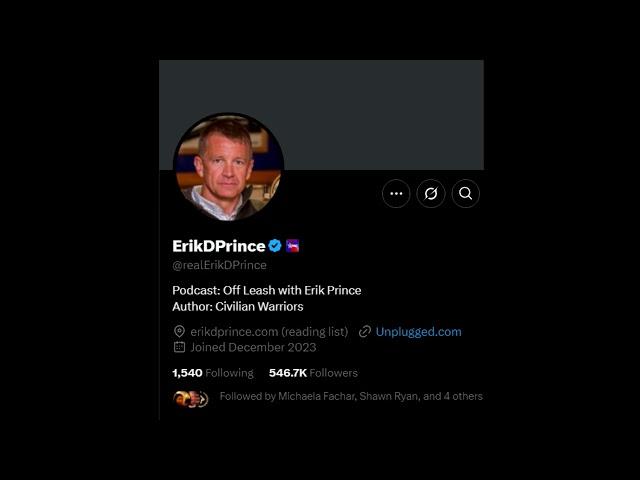
Task: Click the calendar joined icon
Action: pos(179,347)
